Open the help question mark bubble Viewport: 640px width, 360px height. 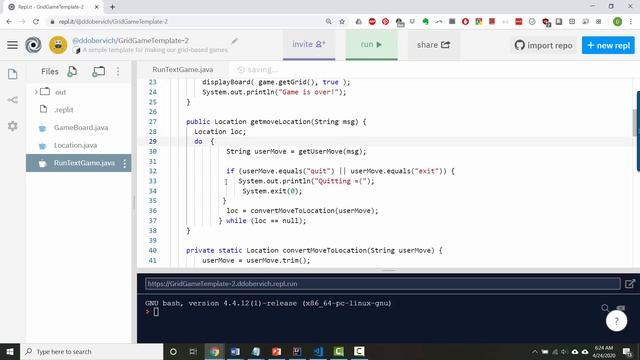pos(616,321)
